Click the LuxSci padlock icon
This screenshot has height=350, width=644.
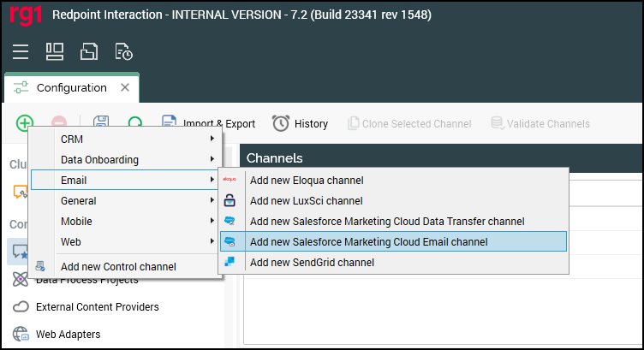230,201
